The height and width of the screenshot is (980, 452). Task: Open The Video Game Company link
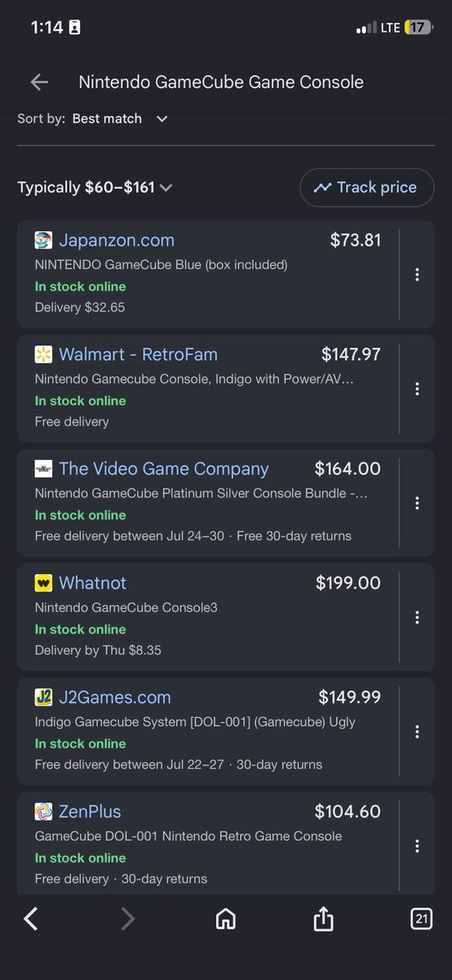click(x=163, y=469)
